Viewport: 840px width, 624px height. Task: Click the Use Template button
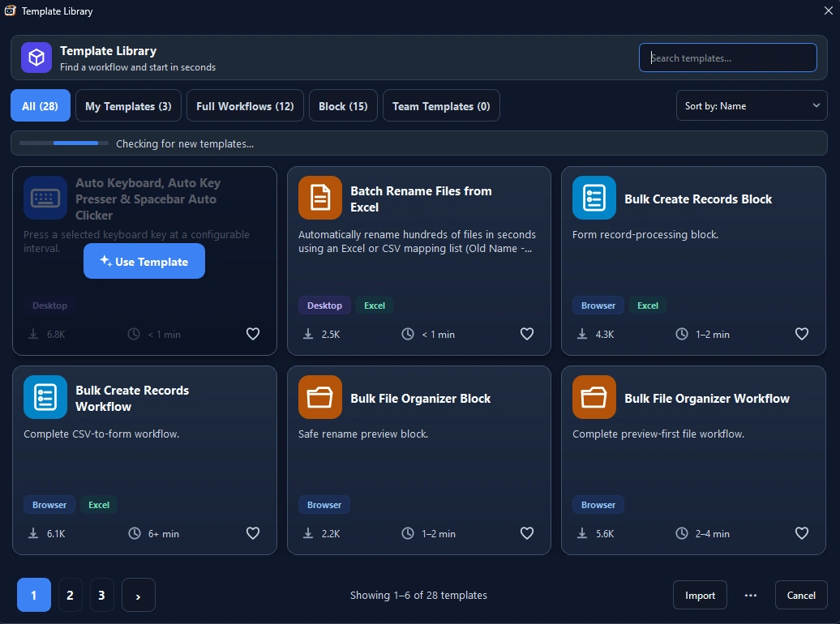144,262
